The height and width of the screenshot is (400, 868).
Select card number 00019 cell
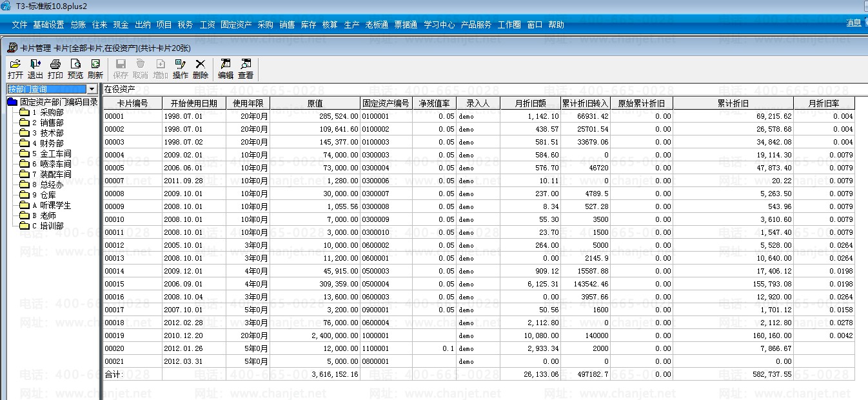click(132, 335)
